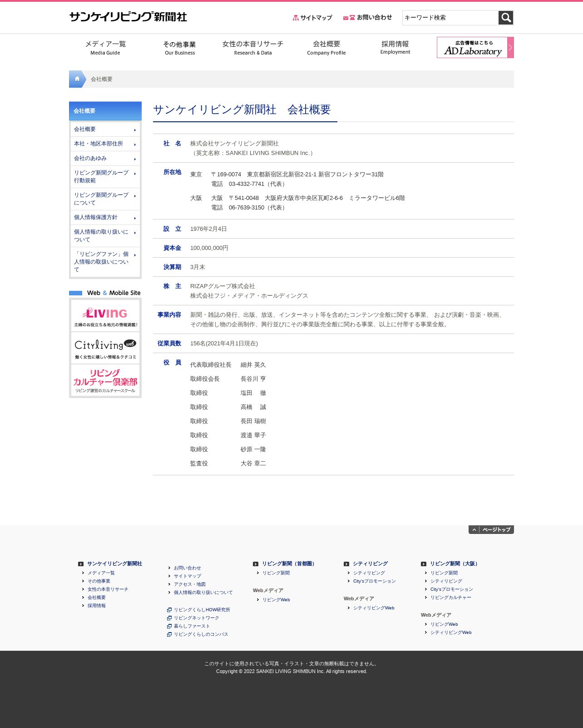The width and height of the screenshot is (583, 728).
Task: Open footer heading リビング新聞（首都圏）
Action: pos(289,563)
